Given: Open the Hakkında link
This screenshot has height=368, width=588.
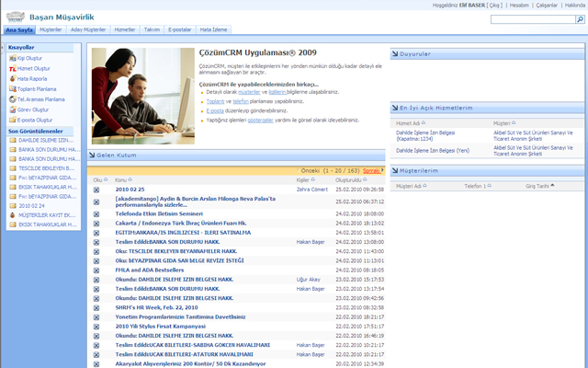Looking at the screenshot, I should pos(575,6).
